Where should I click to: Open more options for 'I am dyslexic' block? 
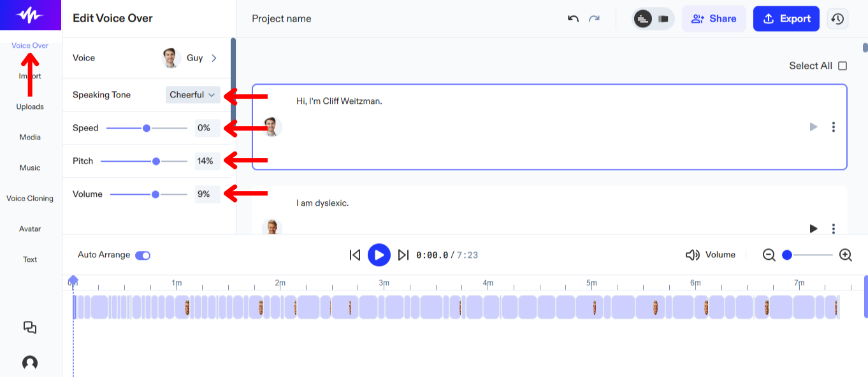coord(833,227)
